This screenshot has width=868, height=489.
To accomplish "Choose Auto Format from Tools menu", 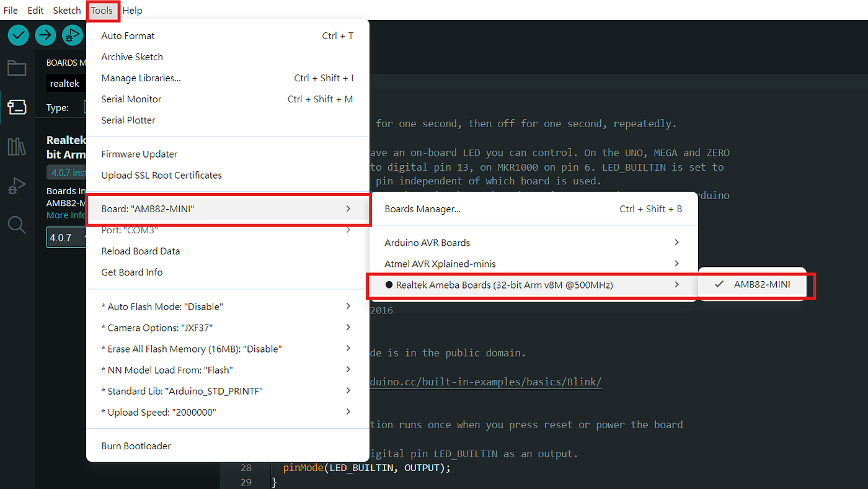I will click(x=228, y=36).
